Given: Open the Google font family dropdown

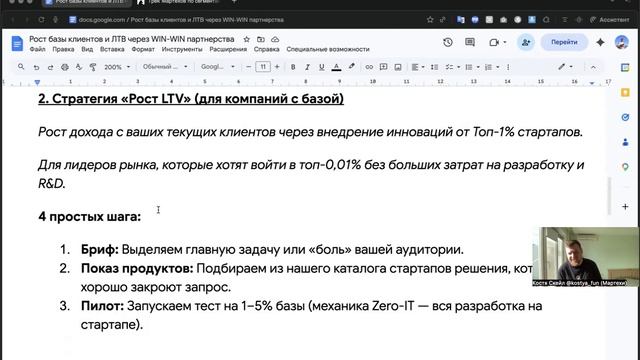Looking at the screenshot, I should 218,67.
